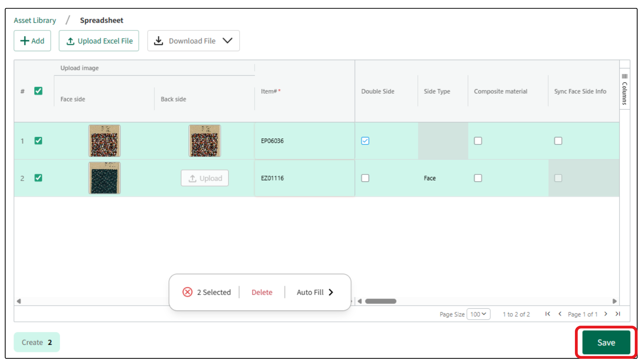Toggle Double Side checkbox for EP06036
Screen dimensions: 644x362
pyautogui.click(x=365, y=141)
